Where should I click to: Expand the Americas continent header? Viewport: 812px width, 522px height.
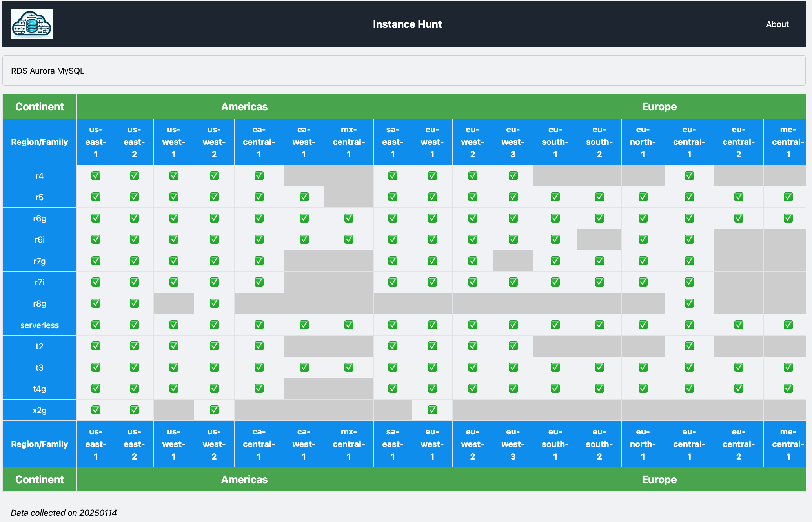[244, 106]
